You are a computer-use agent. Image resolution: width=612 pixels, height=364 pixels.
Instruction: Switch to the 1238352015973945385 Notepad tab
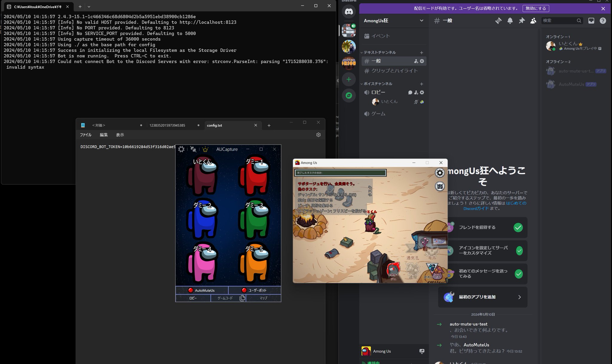pyautogui.click(x=167, y=125)
